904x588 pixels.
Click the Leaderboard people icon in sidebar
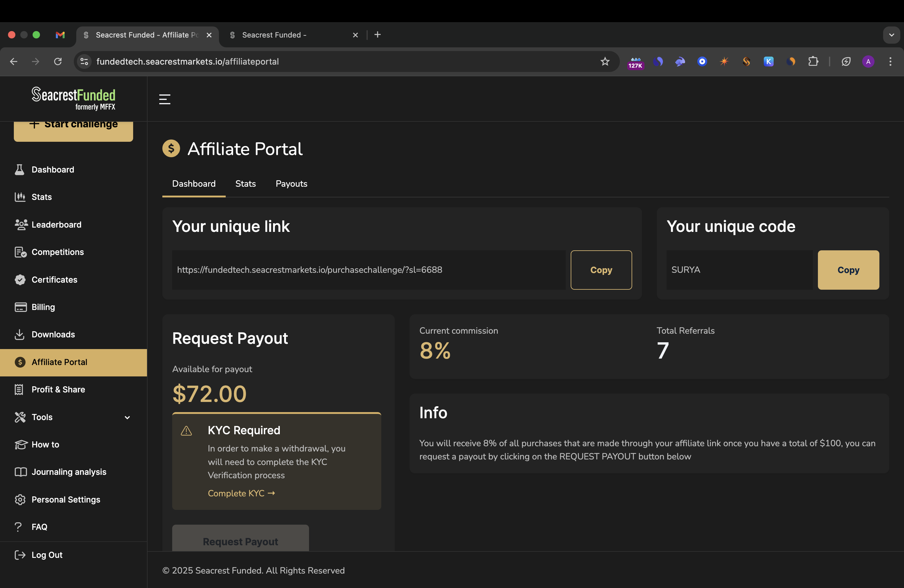click(21, 224)
